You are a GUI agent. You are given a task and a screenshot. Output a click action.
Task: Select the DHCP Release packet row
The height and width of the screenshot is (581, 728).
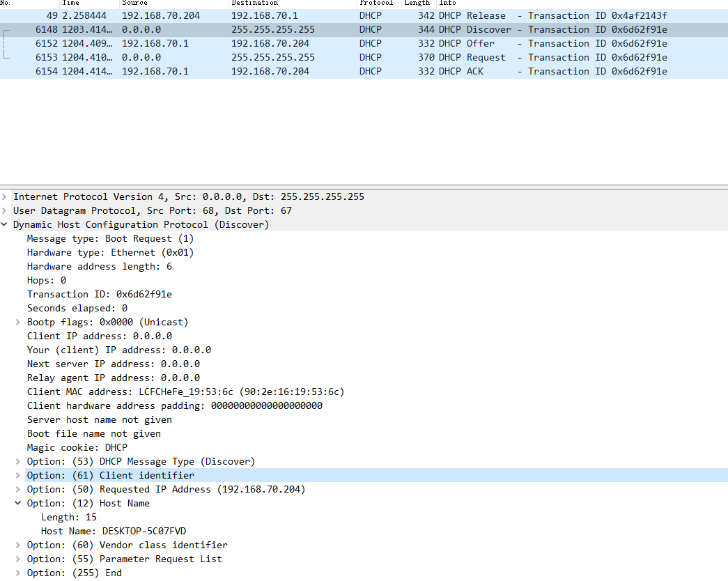(348, 15)
